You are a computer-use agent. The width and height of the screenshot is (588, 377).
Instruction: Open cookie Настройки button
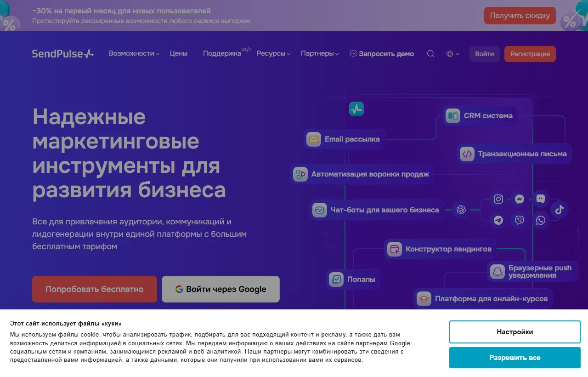coord(515,332)
